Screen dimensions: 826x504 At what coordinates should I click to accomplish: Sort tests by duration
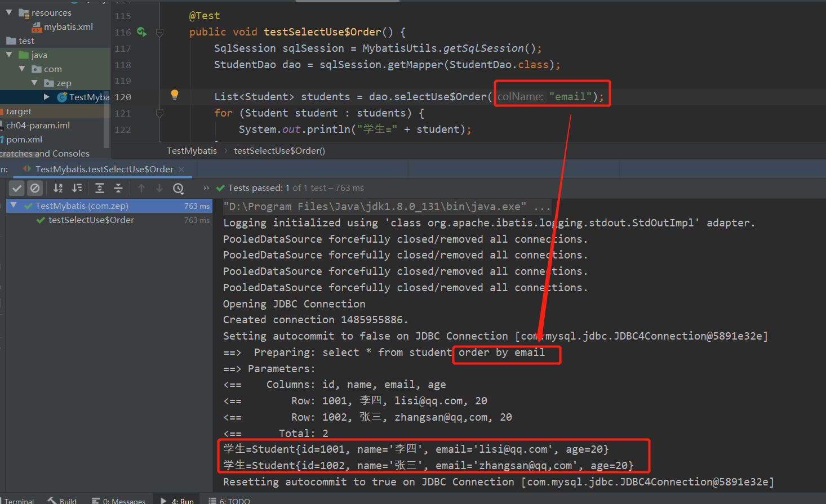(x=77, y=188)
